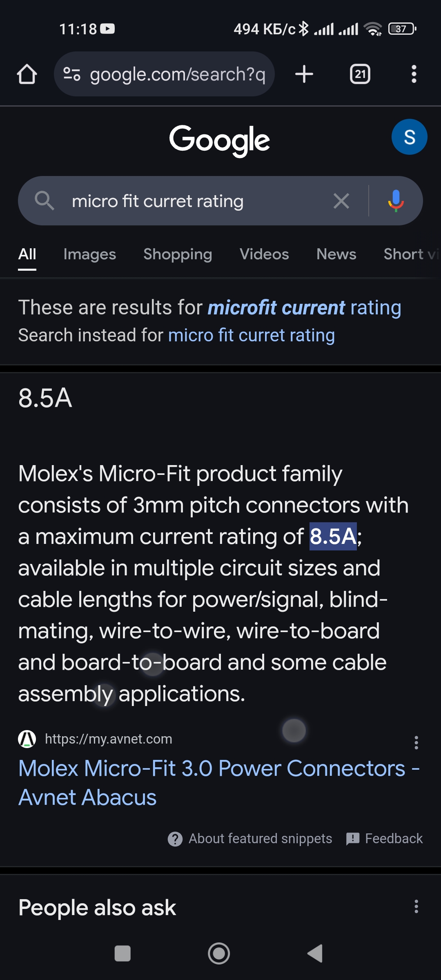The image size is (441, 980).
Task: Open the tab switcher showing 21 tabs
Action: [x=360, y=74]
